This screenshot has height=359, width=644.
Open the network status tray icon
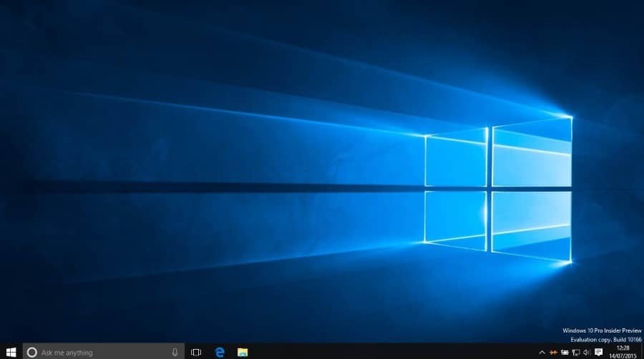point(576,353)
